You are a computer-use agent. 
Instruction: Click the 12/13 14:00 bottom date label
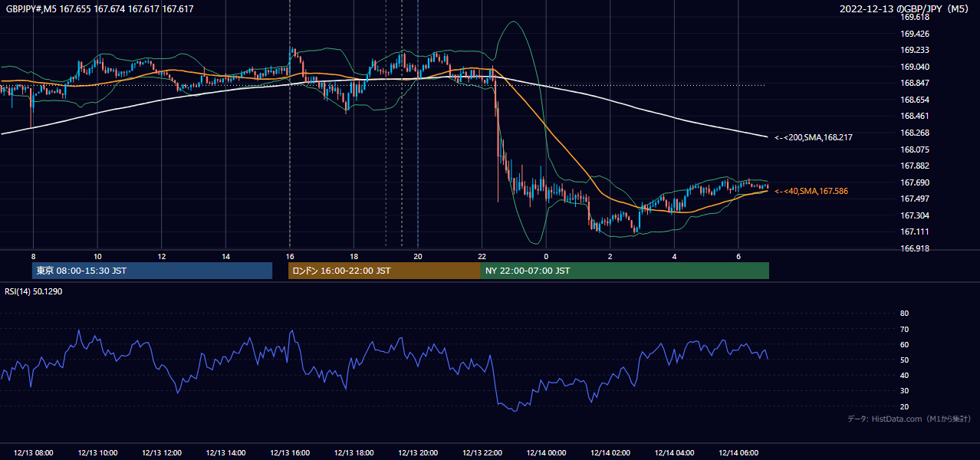(x=225, y=453)
